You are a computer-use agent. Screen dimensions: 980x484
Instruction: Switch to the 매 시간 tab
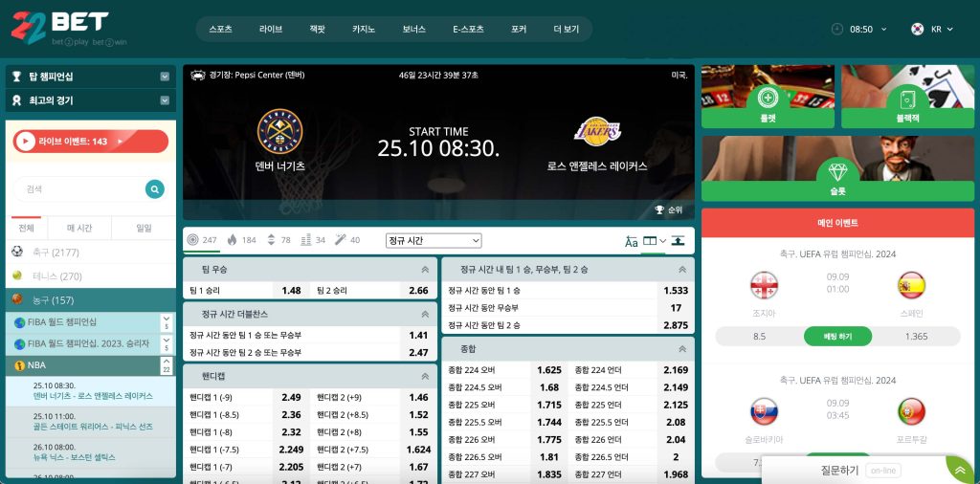[x=80, y=228]
